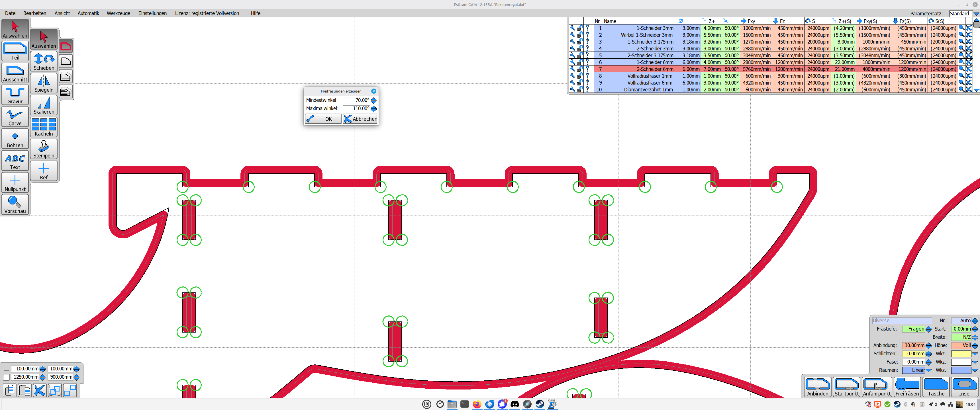
Task: Expand the Räumen Linear dropdown
Action: pos(928,370)
